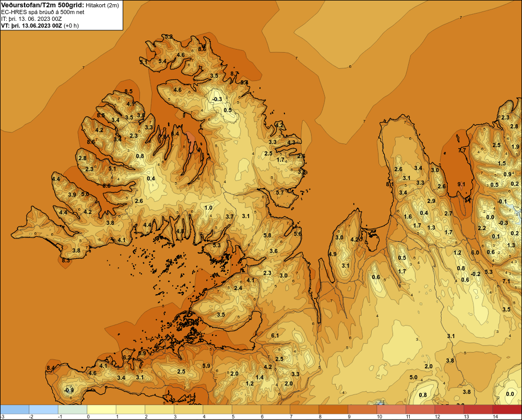
Task: Click the 1.0 temperature value
Action: [208, 208]
